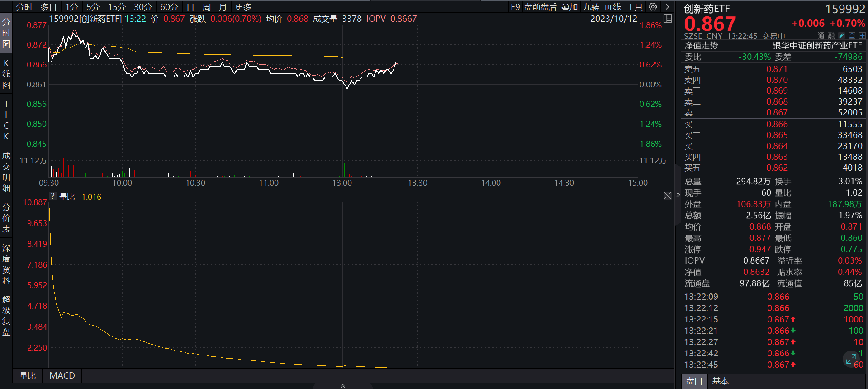Viewport: 868px width, 389px height.
Task: Click the 13:00 marker on time axis
Action: [x=342, y=183]
